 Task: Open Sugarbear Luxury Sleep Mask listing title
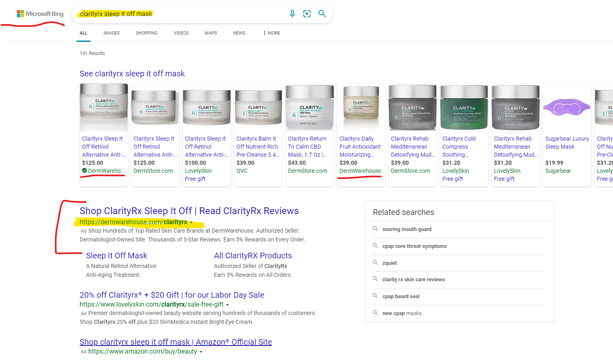tap(567, 143)
